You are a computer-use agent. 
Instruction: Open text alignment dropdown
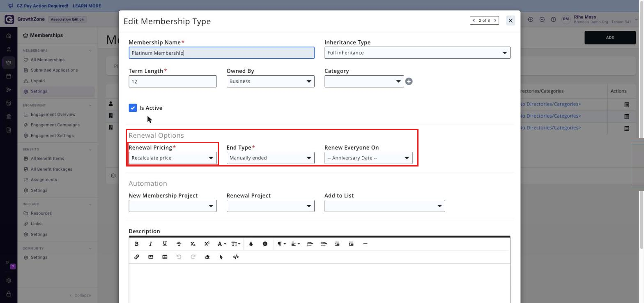click(x=296, y=244)
